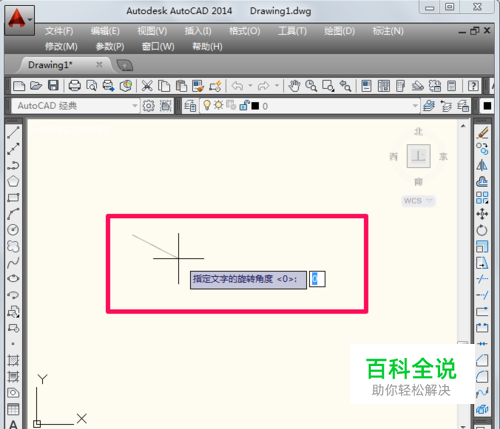Open Workspace Settings gear icon
The width and height of the screenshot is (500, 429).
(149, 106)
